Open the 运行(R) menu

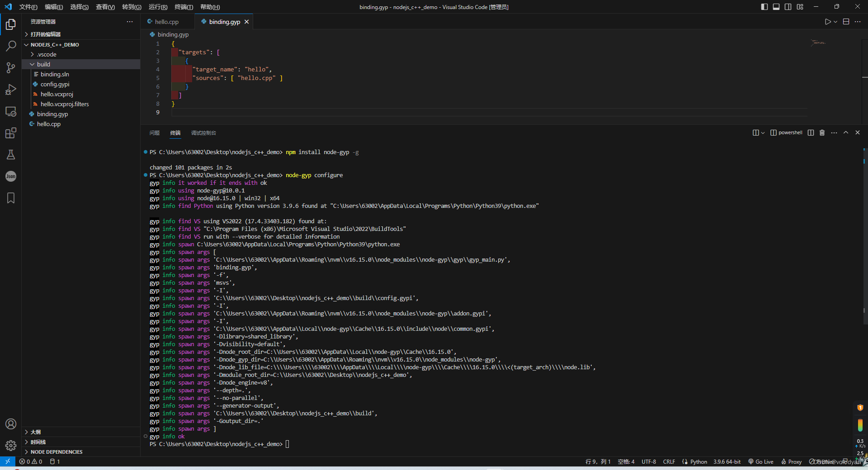pos(158,7)
